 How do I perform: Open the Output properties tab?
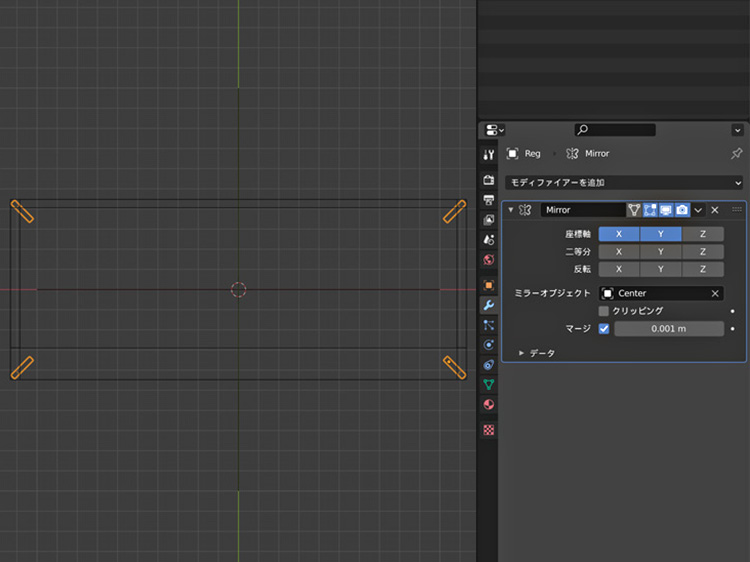(x=488, y=200)
